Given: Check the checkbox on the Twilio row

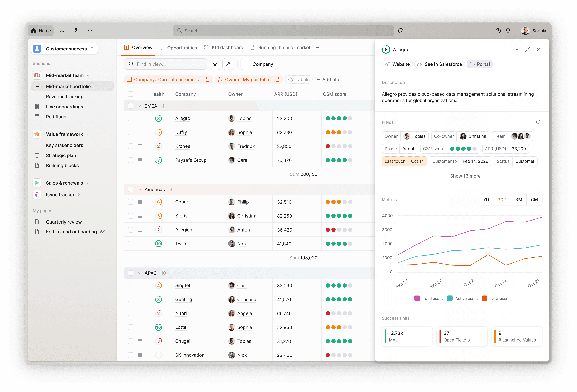Looking at the screenshot, I should 131,244.
